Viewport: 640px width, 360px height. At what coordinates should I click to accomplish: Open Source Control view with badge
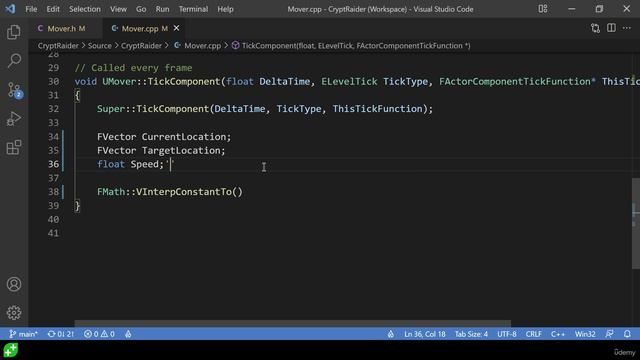tap(15, 90)
